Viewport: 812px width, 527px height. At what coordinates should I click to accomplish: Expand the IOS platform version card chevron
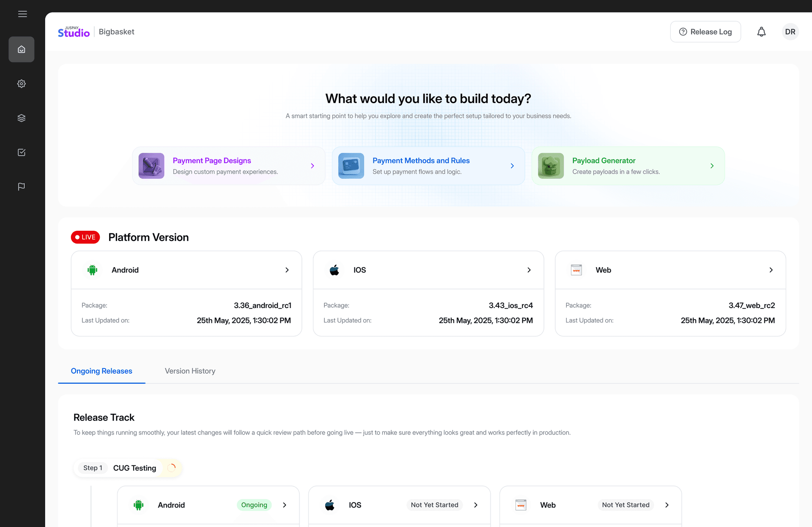[529, 270]
